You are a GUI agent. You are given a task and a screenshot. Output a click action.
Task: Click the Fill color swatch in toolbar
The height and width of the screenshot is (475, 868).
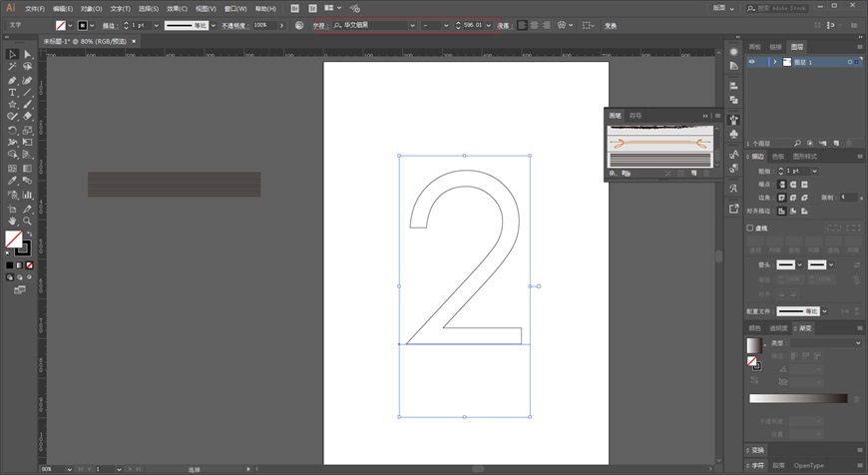[13, 239]
